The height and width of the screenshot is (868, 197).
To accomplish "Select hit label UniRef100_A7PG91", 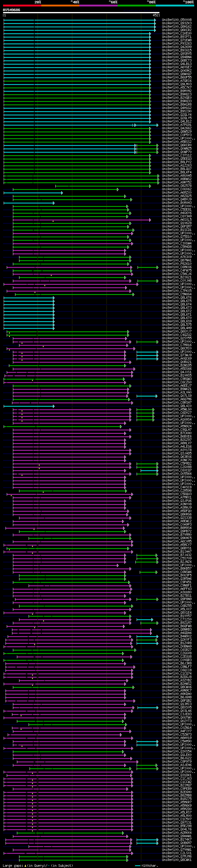I will coord(176,125).
